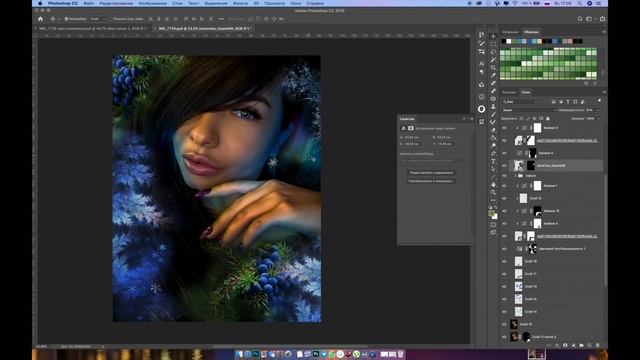Toggle the Show Transform Controls checkbox
The height and width of the screenshot is (360, 640).
pos(110,19)
